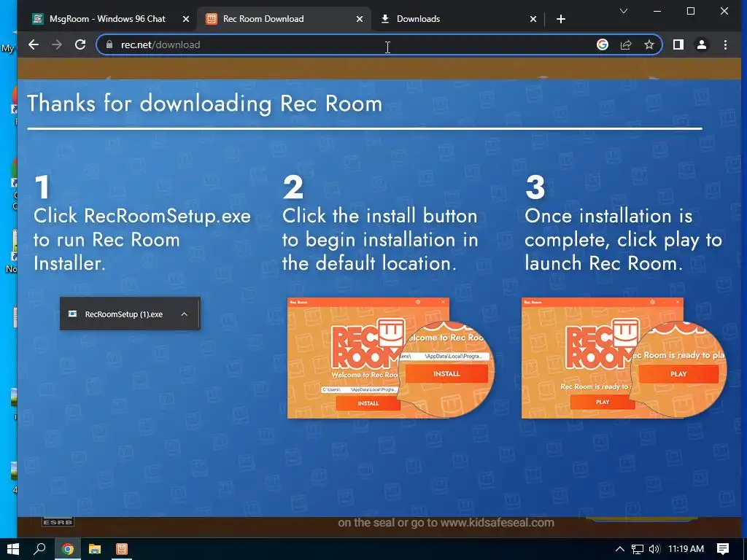The width and height of the screenshot is (747, 560).
Task: Click the ESRB badge in footer
Action: [58, 522]
